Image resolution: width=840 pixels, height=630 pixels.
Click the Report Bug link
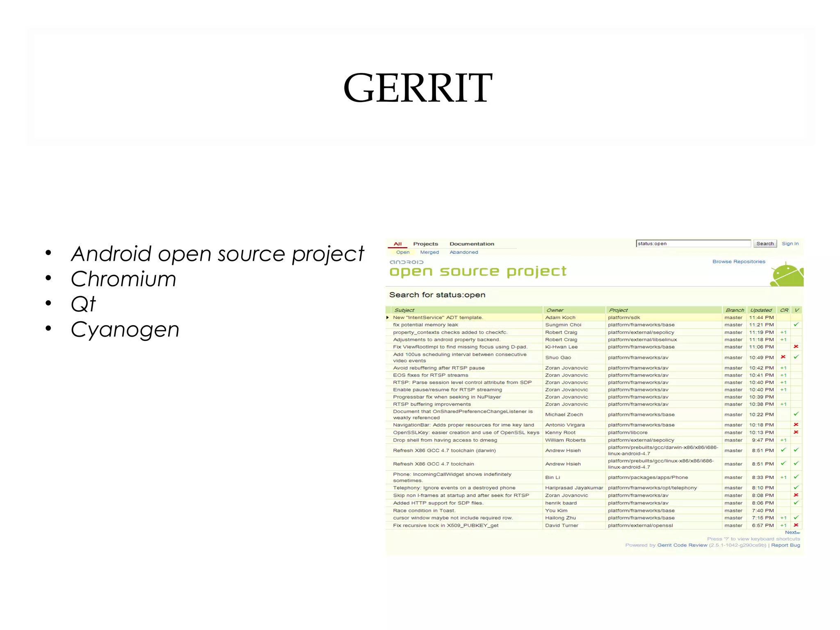click(x=785, y=545)
